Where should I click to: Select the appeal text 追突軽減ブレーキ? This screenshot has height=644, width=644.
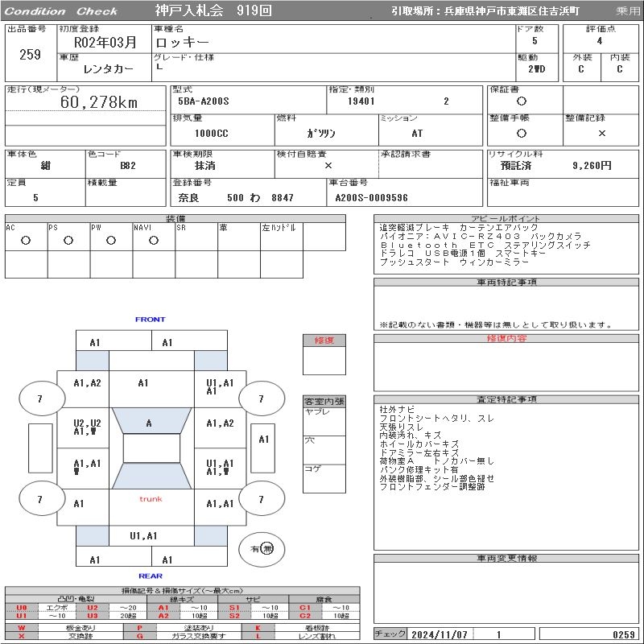tap(415, 228)
